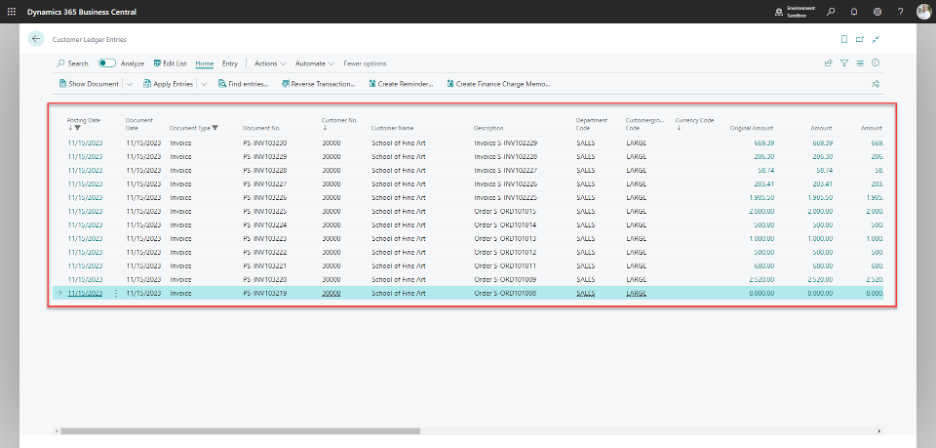Open the settings gear in top bar
The image size is (936, 448).
[x=877, y=11]
